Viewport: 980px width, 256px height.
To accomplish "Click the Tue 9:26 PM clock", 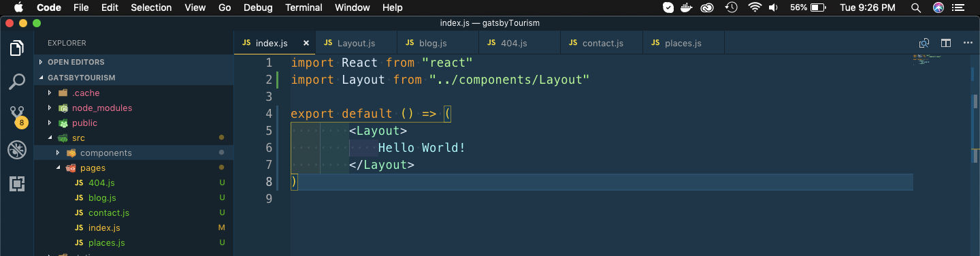I will (868, 7).
